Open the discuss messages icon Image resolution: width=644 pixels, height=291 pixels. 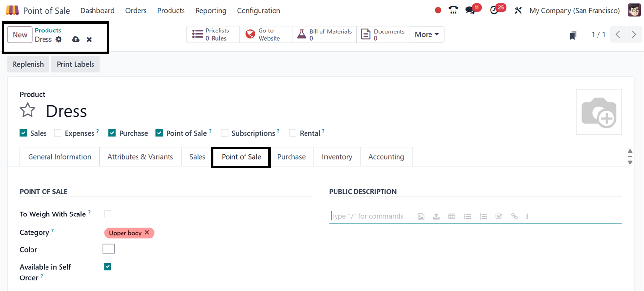(470, 10)
